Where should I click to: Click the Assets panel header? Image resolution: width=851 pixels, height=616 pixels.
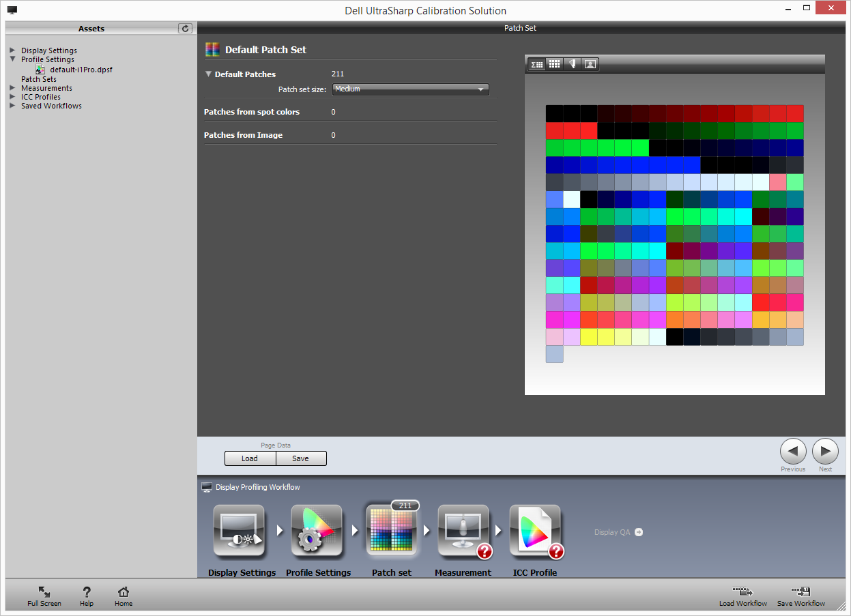pyautogui.click(x=91, y=28)
